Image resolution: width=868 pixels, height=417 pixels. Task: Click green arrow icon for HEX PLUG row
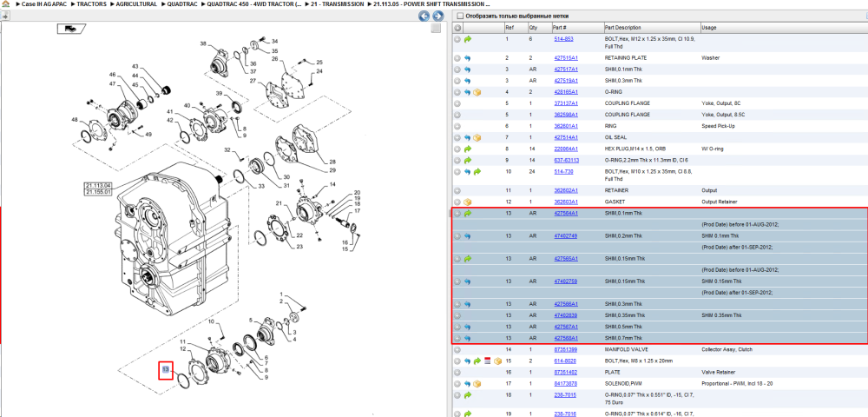[x=468, y=149]
